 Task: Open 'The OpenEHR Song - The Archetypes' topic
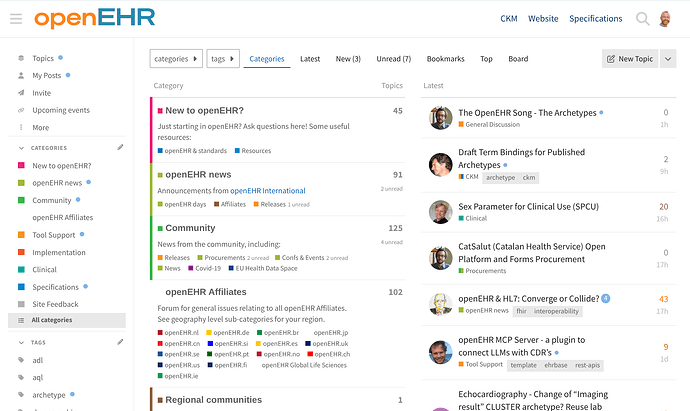point(527,113)
